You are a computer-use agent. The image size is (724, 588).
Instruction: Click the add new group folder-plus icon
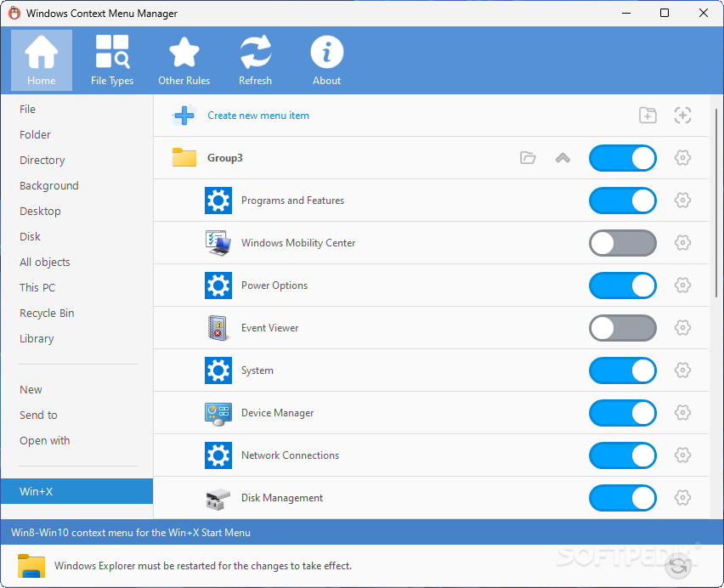coord(648,116)
